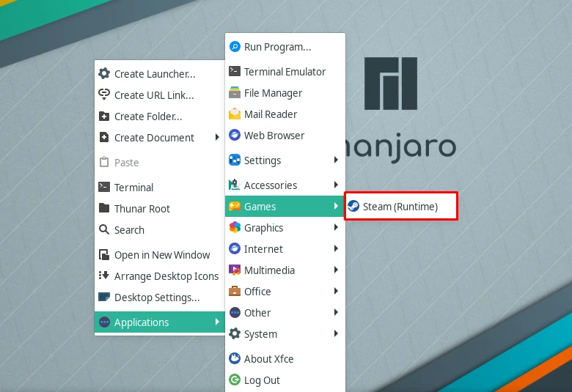Select the Paste context menu entry
Viewport: 572px width, 392px height.
[160, 162]
